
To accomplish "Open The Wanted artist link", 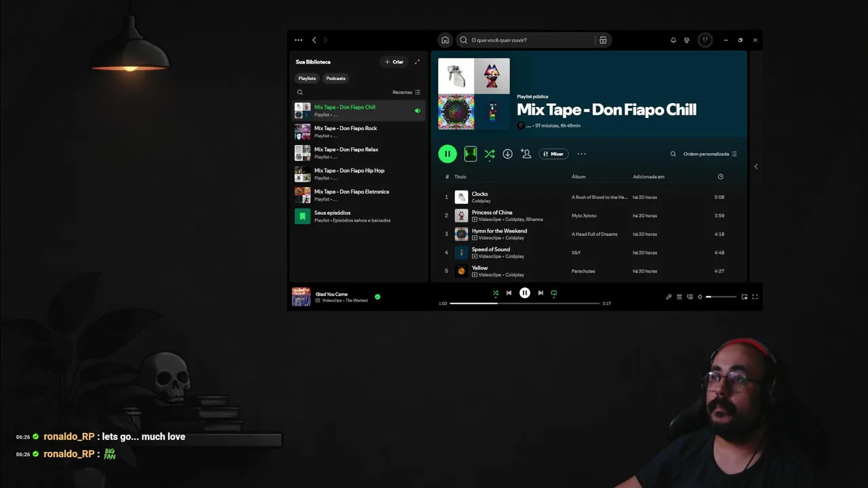I will 357,300.
